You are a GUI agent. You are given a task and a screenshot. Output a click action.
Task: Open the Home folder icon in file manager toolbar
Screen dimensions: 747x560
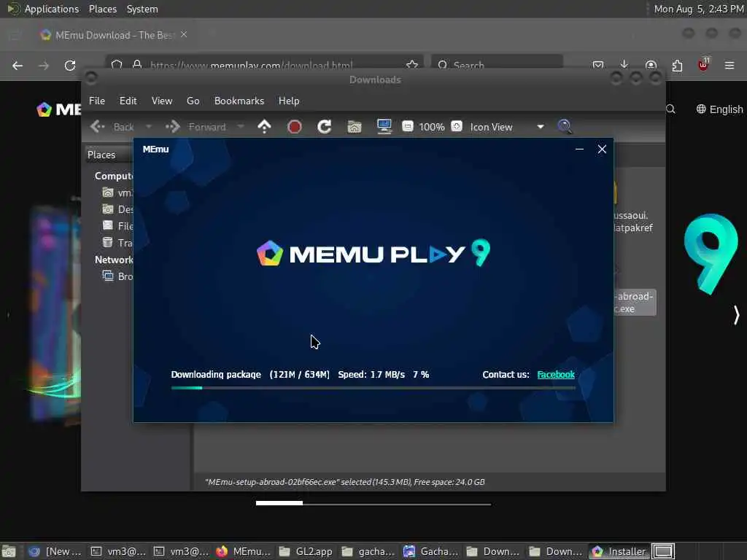click(355, 127)
